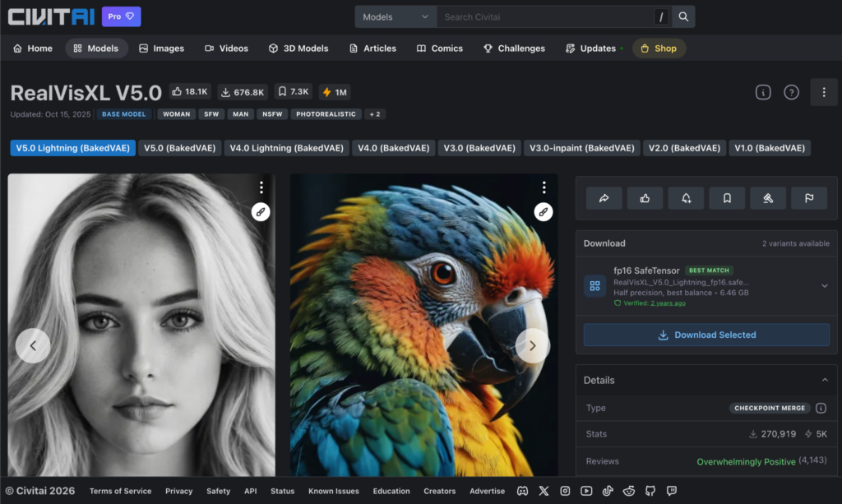Viewport: 842px width, 504px height.
Task: Click the thumbs-up like button in action panel
Action: [x=645, y=198]
